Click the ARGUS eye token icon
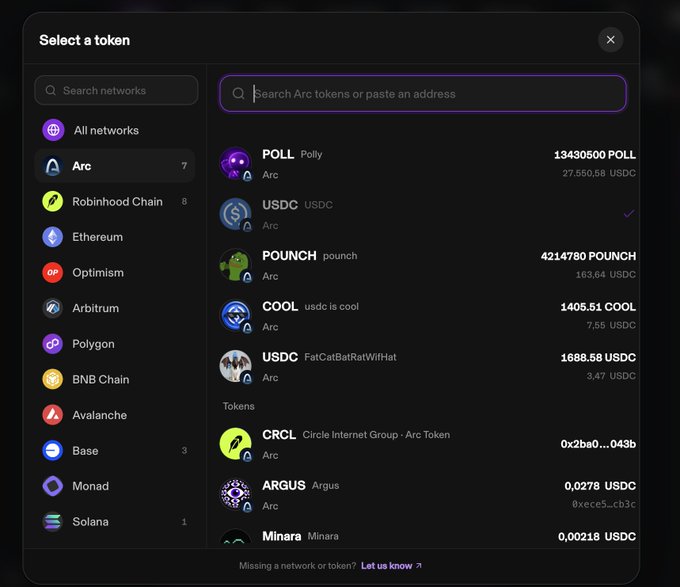 coord(235,495)
